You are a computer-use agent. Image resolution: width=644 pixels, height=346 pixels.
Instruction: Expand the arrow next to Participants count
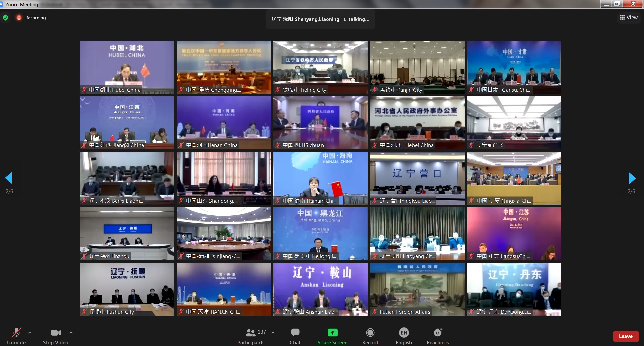tap(273, 333)
